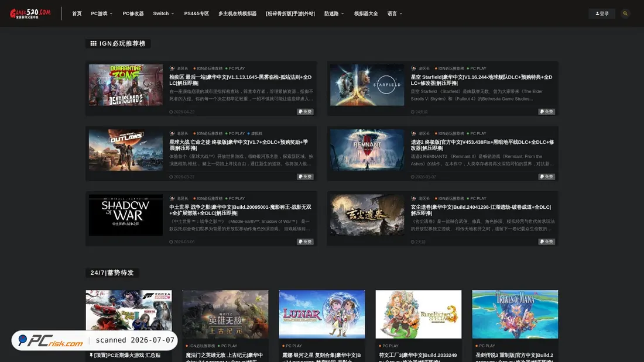This screenshot has width=644, height=362.
Task: Click the 24/7|蓄势待发 section heading
Action: tap(112, 273)
